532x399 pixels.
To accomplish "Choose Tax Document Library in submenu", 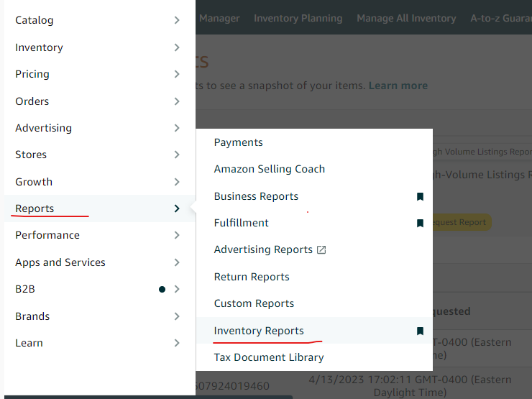I will pos(269,357).
